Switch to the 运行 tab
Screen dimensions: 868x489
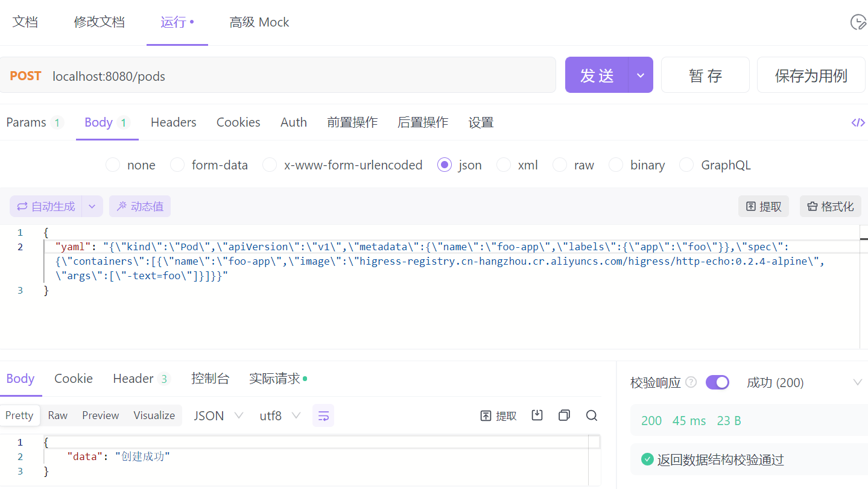[x=177, y=22]
